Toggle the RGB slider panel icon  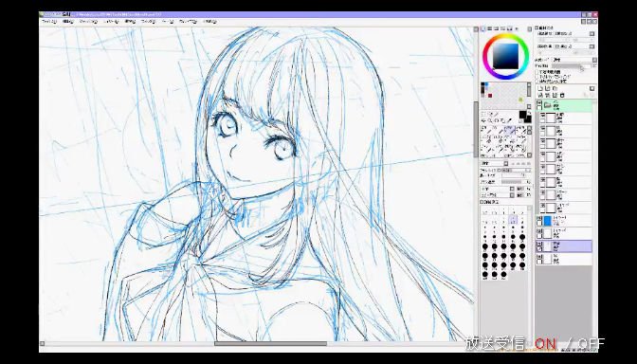click(x=489, y=28)
